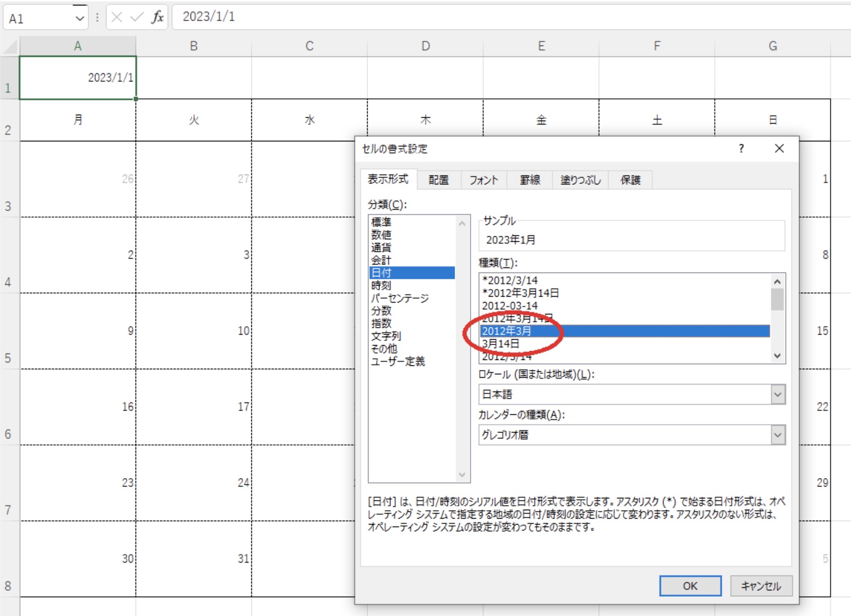Click the type list scroll down arrow

click(777, 356)
